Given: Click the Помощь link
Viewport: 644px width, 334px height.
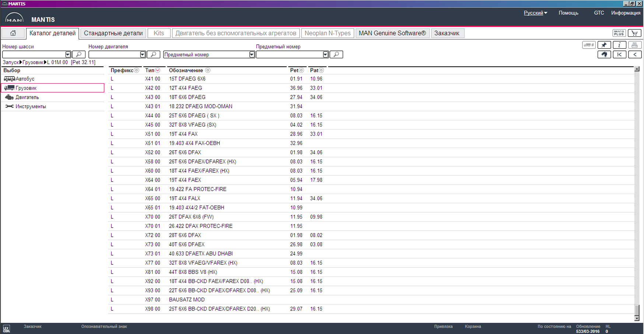Looking at the screenshot, I should click(x=568, y=13).
